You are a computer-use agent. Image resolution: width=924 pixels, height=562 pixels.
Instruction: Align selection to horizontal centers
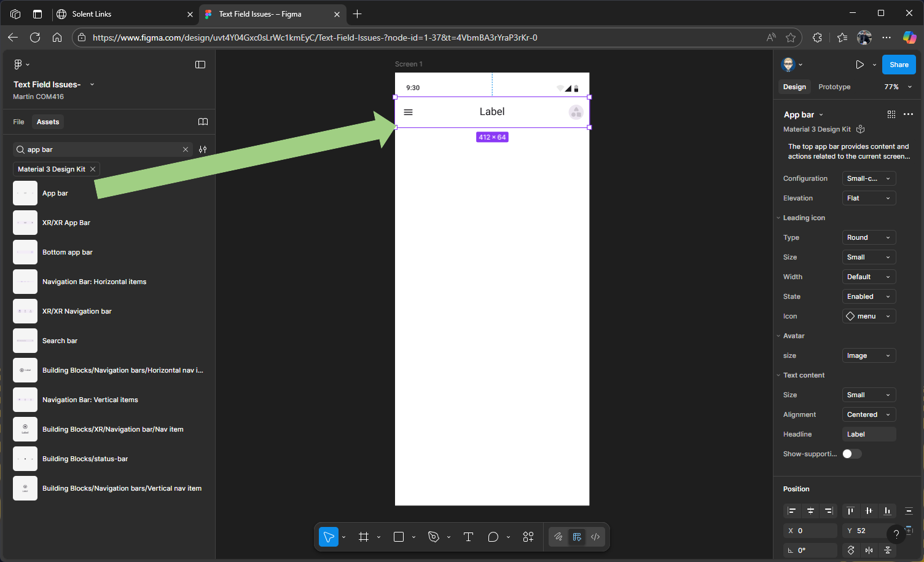pyautogui.click(x=810, y=511)
